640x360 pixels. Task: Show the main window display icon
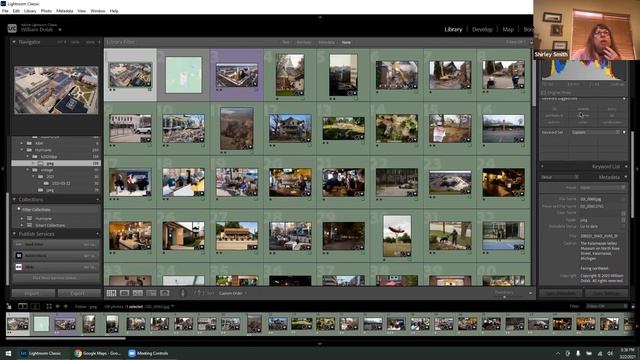(23, 306)
